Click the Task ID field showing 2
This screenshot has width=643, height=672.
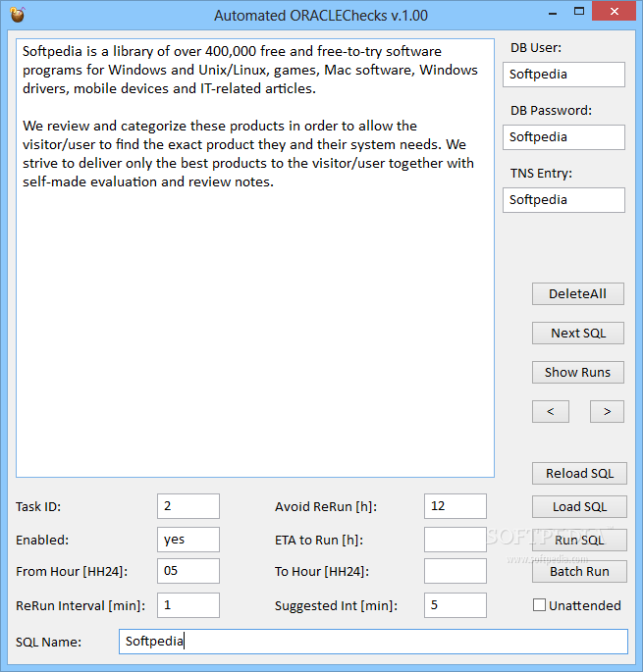[x=188, y=506]
